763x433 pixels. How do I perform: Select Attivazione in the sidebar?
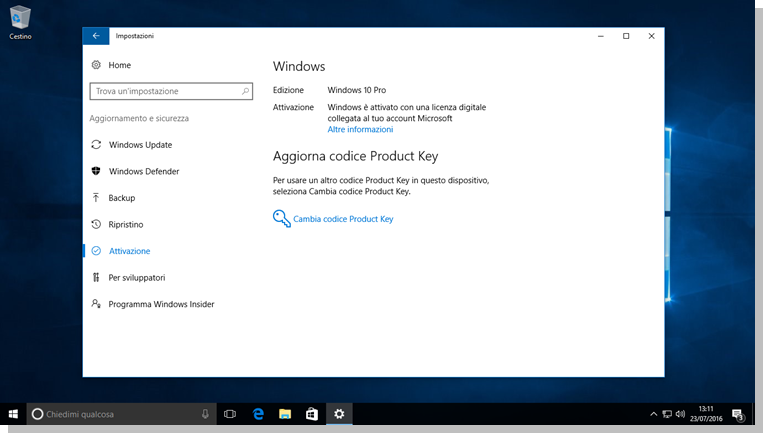(129, 251)
